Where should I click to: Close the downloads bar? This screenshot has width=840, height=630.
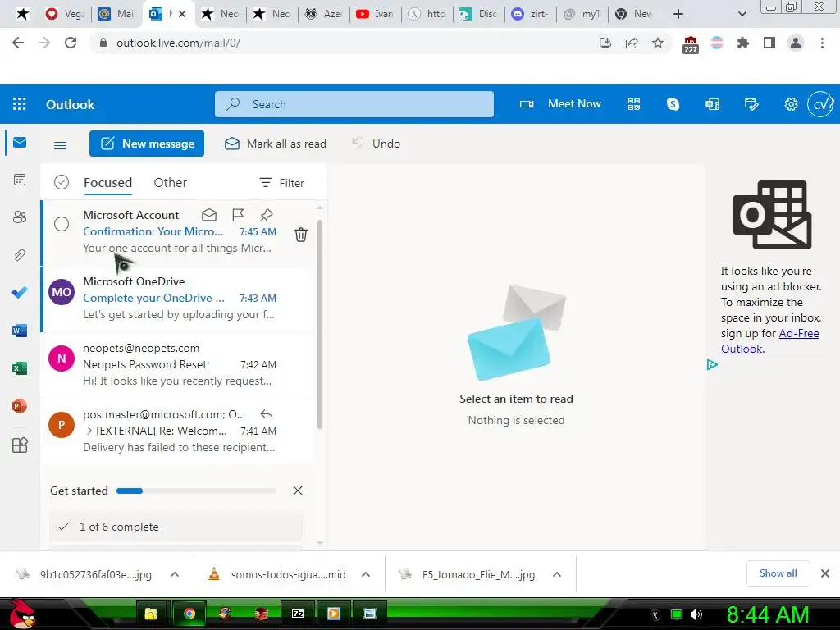825,573
